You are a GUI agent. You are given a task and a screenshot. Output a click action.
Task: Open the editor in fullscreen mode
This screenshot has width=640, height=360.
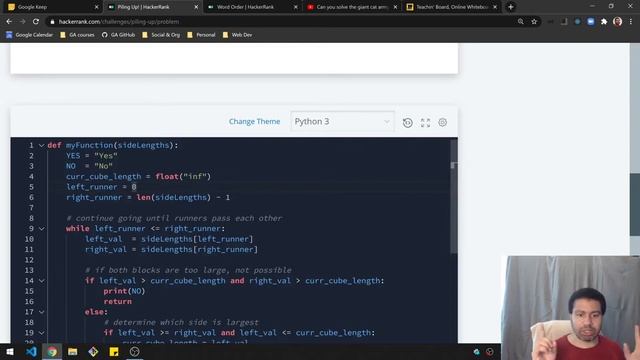(425, 122)
